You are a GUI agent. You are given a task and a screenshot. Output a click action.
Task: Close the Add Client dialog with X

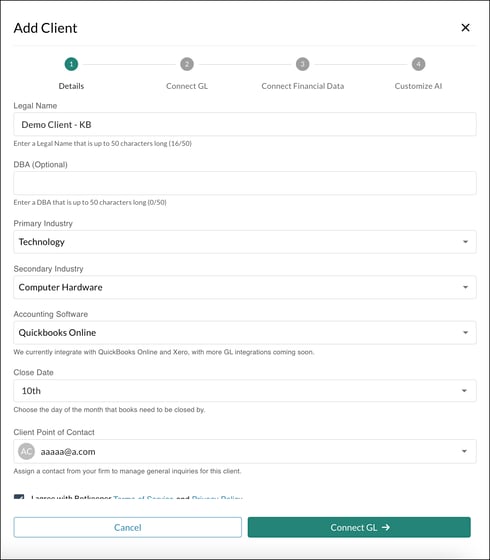tap(465, 28)
